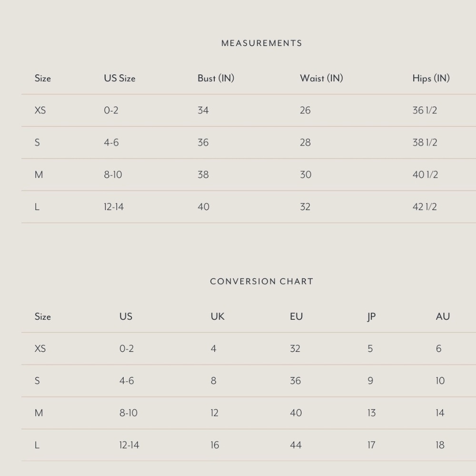
Task: Click the US Size column header
Action: click(x=119, y=79)
